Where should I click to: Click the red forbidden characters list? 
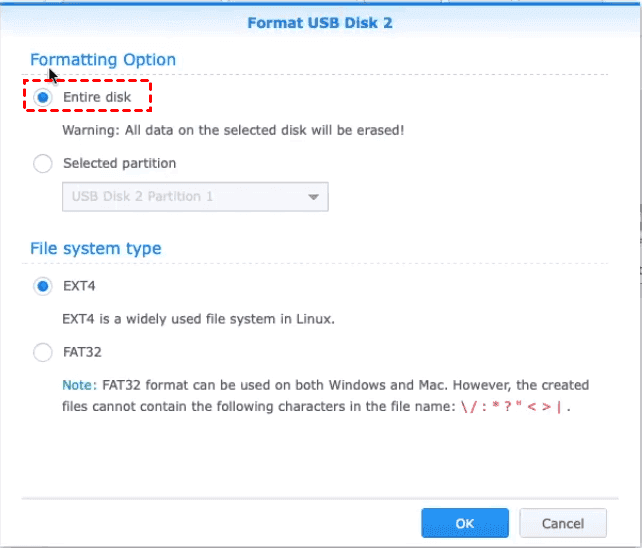pos(520,406)
